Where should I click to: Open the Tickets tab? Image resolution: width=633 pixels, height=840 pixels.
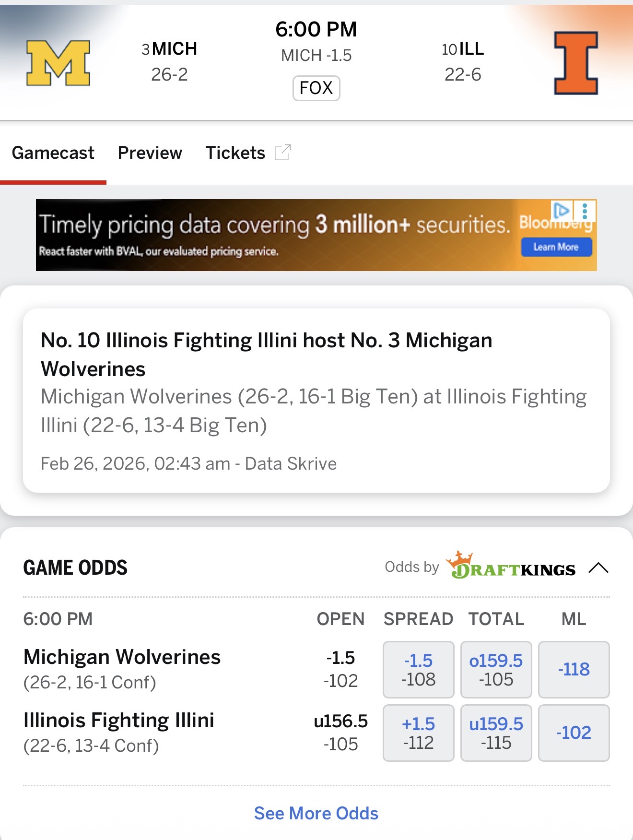[x=235, y=153]
